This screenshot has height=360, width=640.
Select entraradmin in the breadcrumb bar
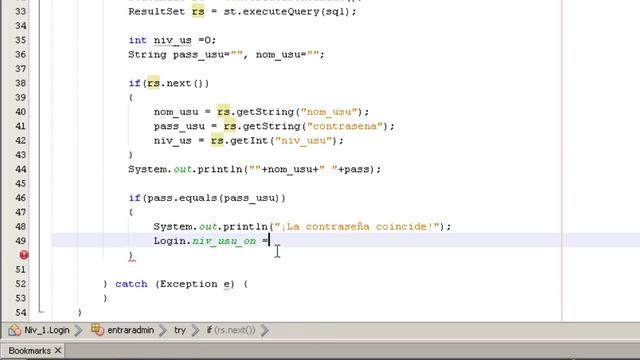131,330
